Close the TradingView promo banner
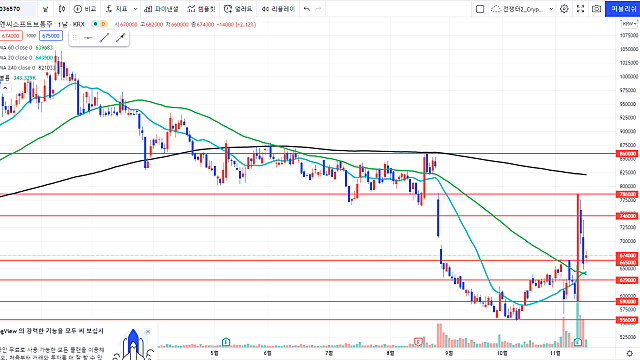This screenshot has height=360, width=640. click(x=148, y=331)
